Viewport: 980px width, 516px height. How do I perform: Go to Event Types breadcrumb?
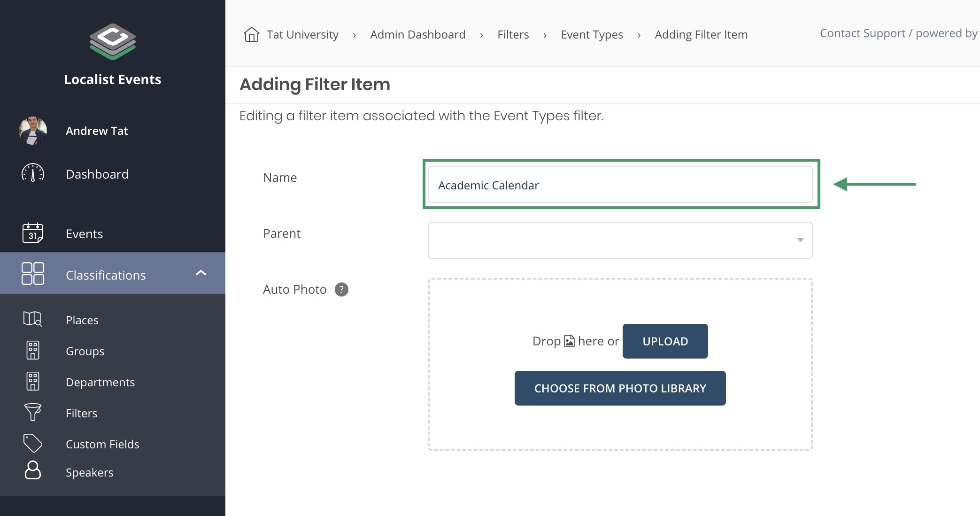(x=592, y=35)
